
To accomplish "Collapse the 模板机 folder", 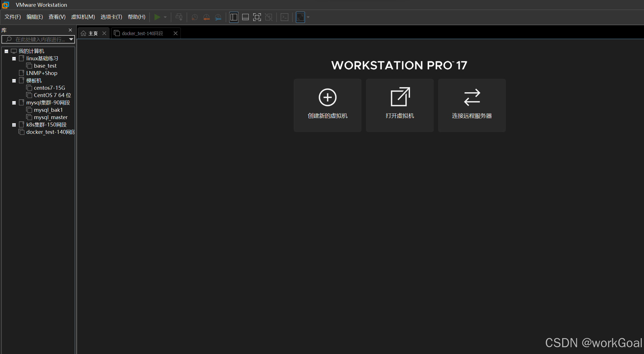I will pos(14,81).
